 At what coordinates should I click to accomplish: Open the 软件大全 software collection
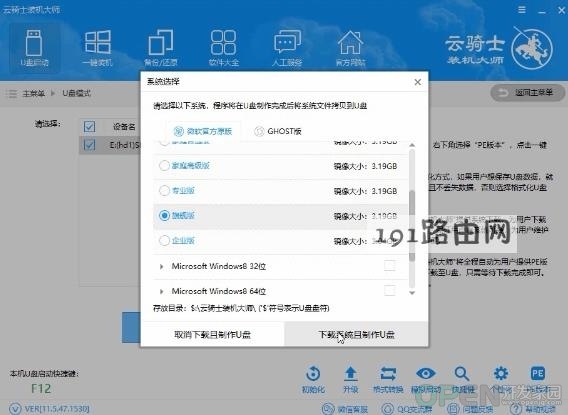click(x=224, y=48)
